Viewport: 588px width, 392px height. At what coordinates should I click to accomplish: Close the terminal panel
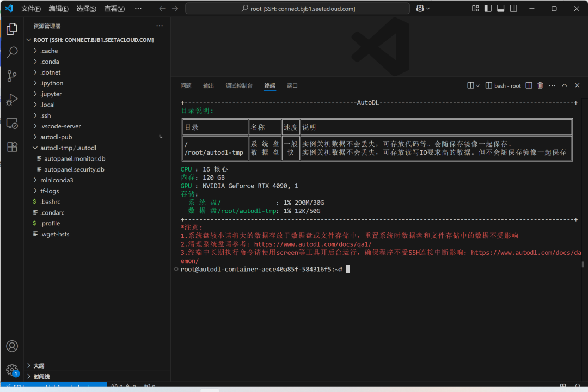click(577, 85)
